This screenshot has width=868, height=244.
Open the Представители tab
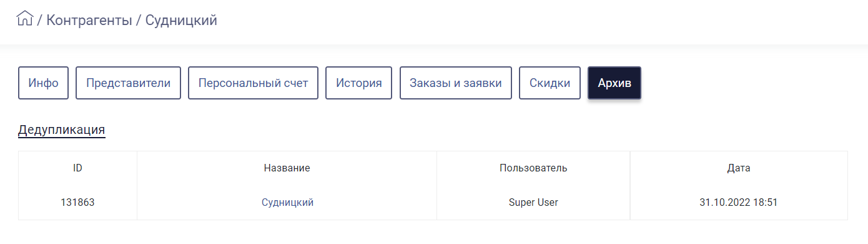pos(128,83)
